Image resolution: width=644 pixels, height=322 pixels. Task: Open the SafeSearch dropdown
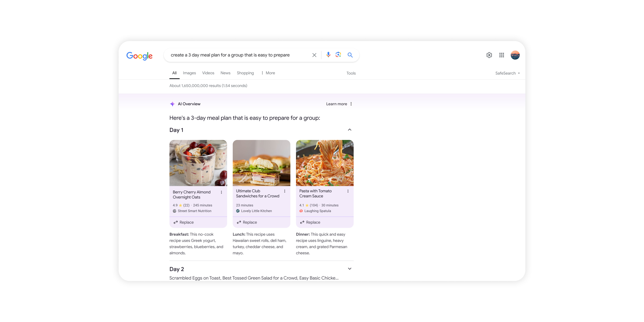tap(508, 73)
